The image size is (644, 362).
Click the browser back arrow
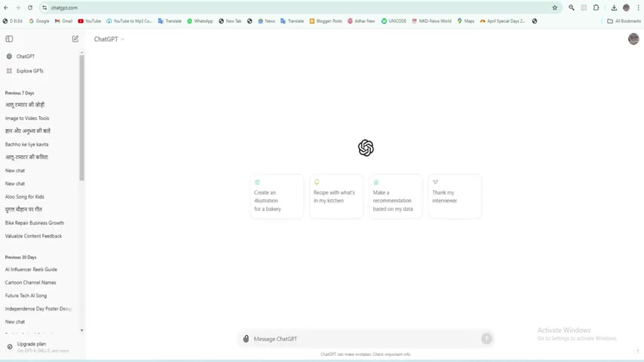pos(6,8)
